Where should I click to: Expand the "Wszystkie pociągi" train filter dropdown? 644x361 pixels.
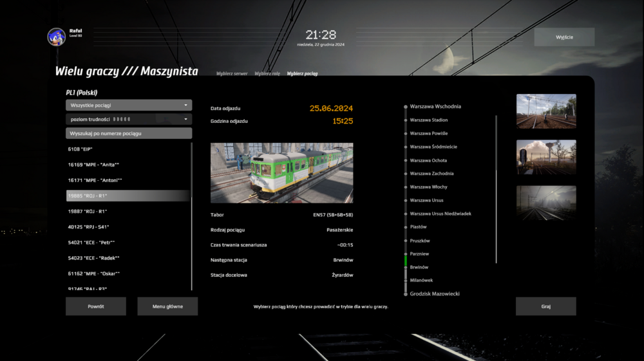pos(129,105)
